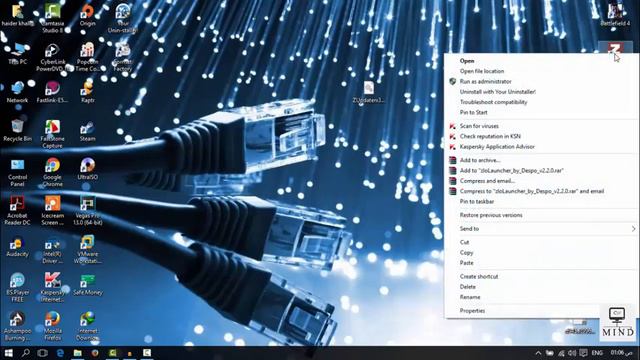Select the ES.Player FREE desktop icon
The width and height of the screenshot is (640, 360).
coord(18,288)
